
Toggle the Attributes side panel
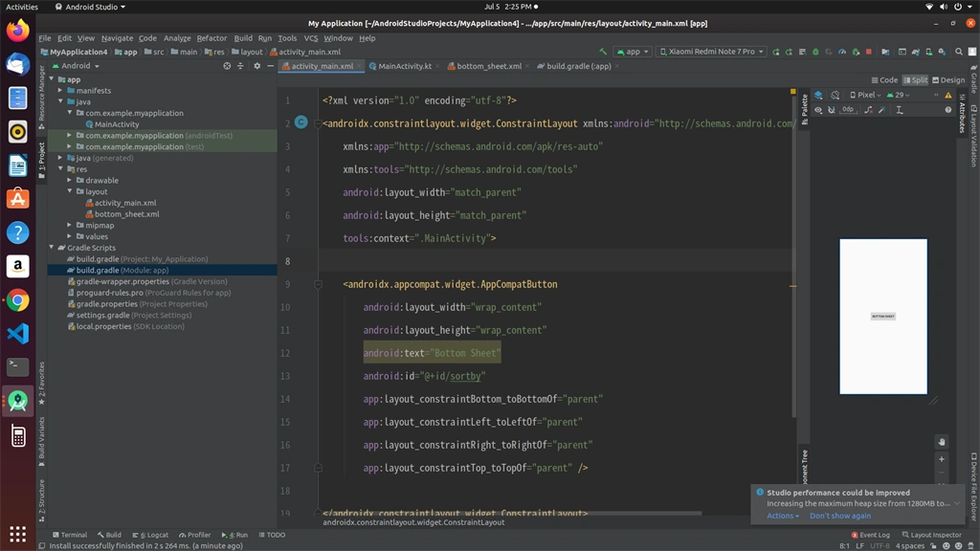[962, 114]
